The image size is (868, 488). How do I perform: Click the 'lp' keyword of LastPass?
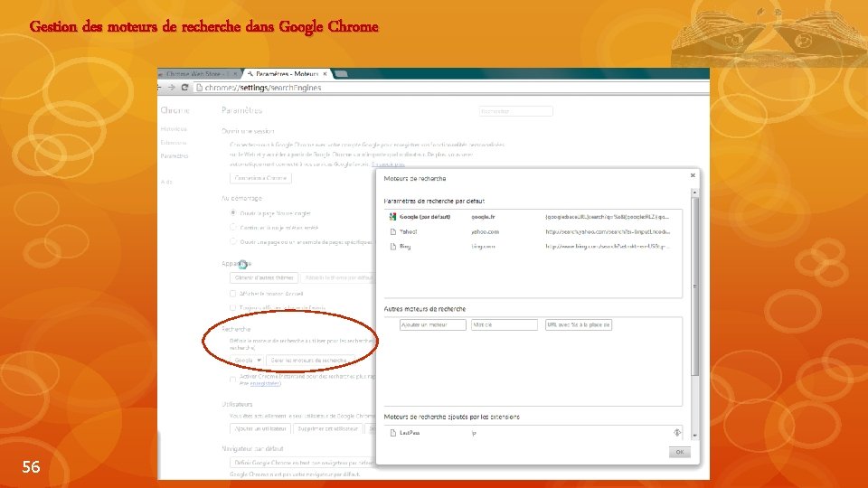point(474,433)
